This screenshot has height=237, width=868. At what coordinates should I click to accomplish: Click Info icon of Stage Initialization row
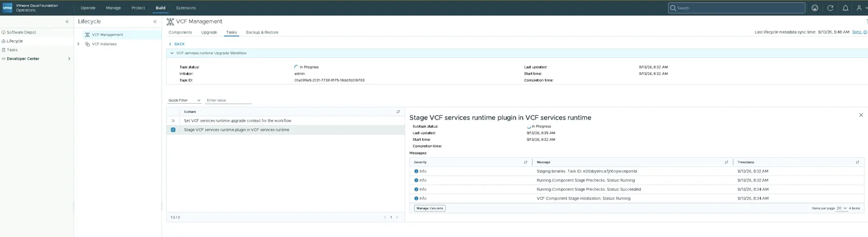coord(416,199)
